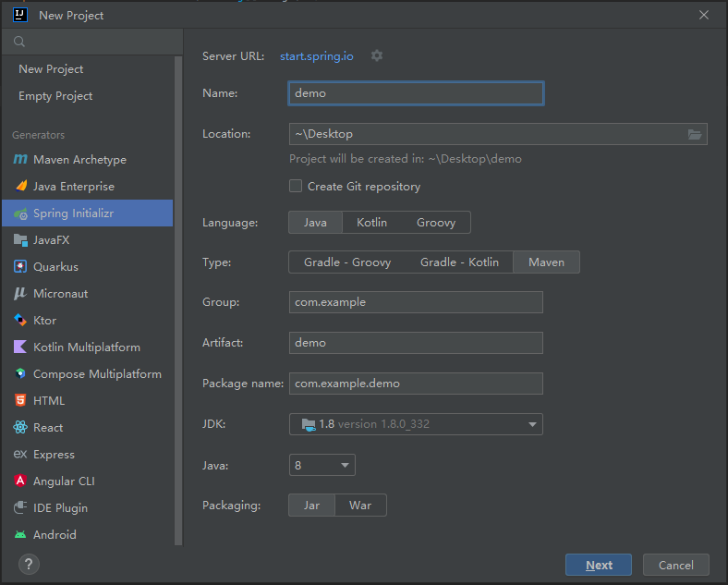Click the Group input field
728x585 pixels.
pos(416,302)
